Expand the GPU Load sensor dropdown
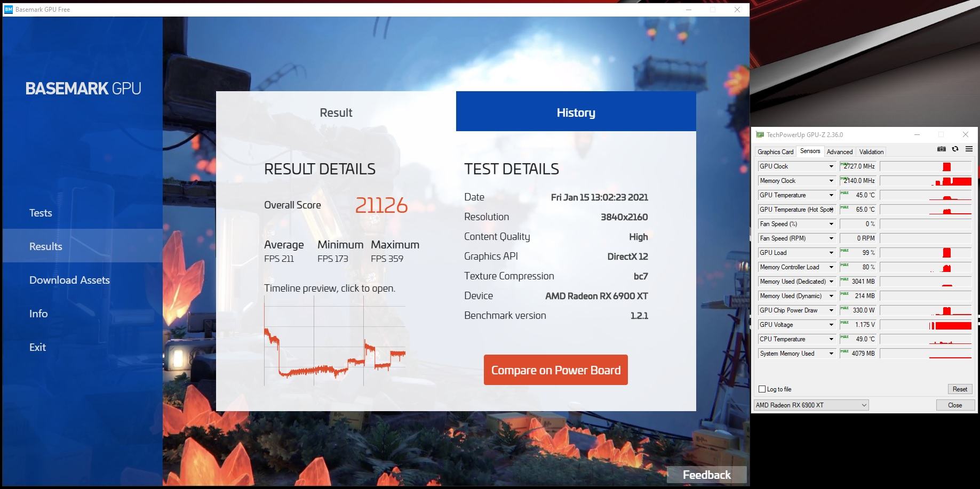This screenshot has height=489, width=980. 831,253
